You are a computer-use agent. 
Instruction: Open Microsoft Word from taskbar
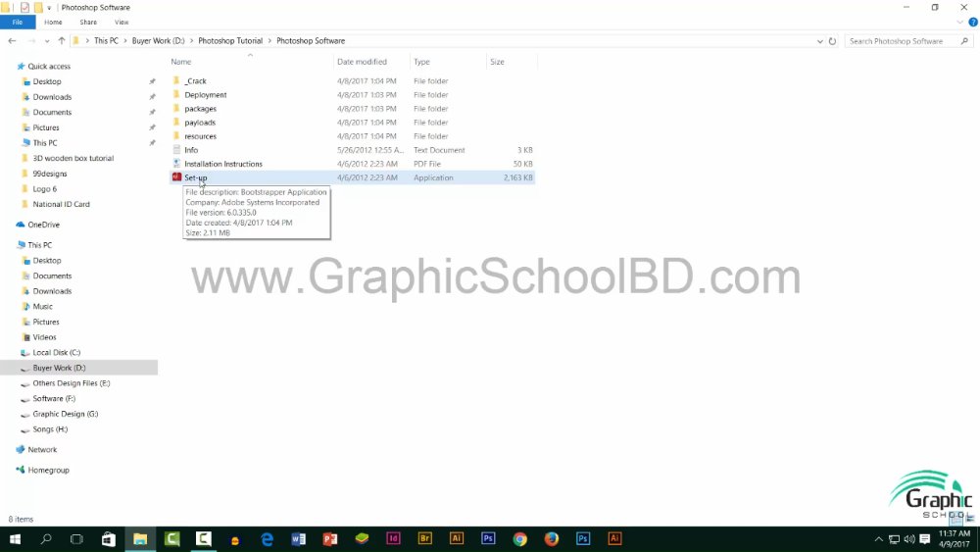(298, 539)
